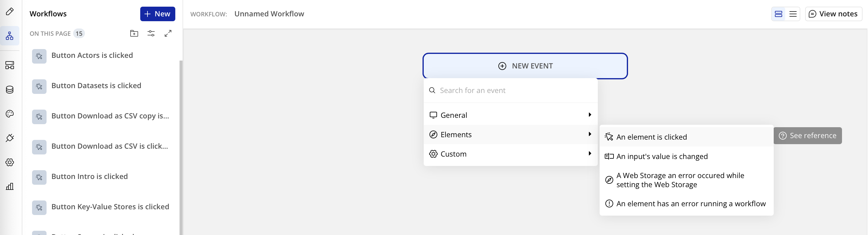Open the Design tab pencil icon
Screen dimensions: 868x235
coord(10,12)
